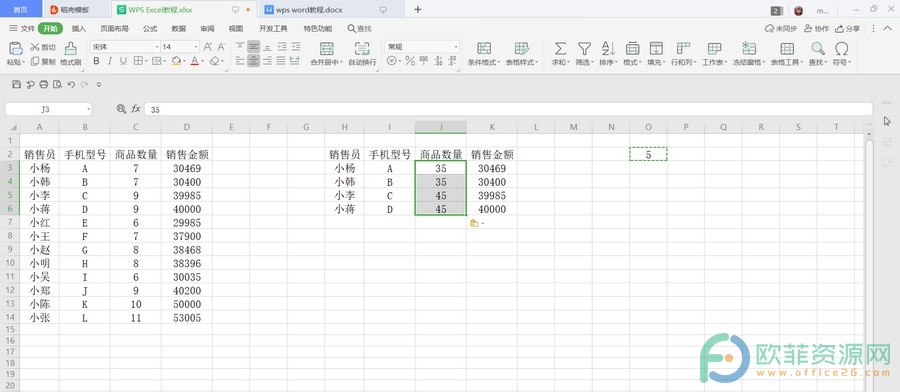
Task: Click the Freeze Panes (冻结窗格) icon
Action: [x=749, y=48]
